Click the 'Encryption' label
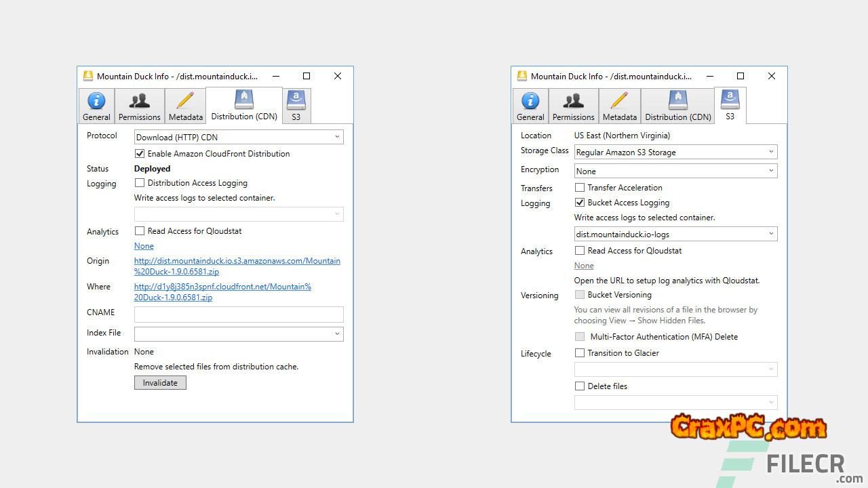The height and width of the screenshot is (488, 868). click(x=540, y=169)
